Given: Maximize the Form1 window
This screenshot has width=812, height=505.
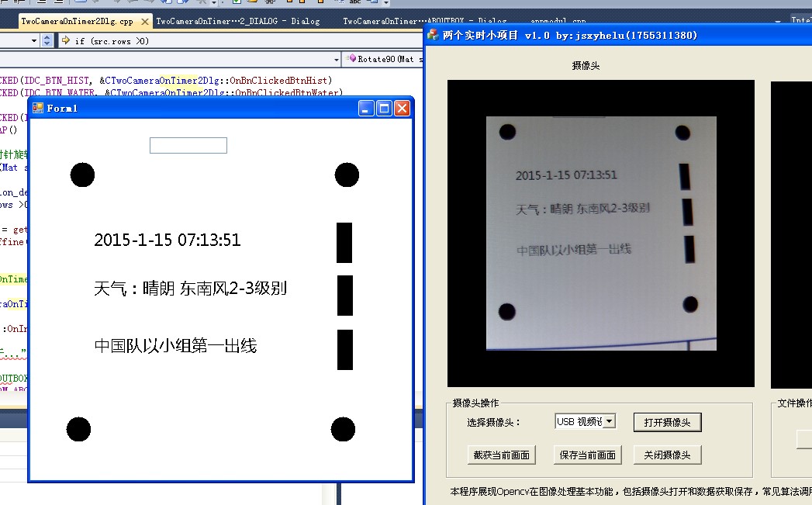Looking at the screenshot, I should coord(384,109).
